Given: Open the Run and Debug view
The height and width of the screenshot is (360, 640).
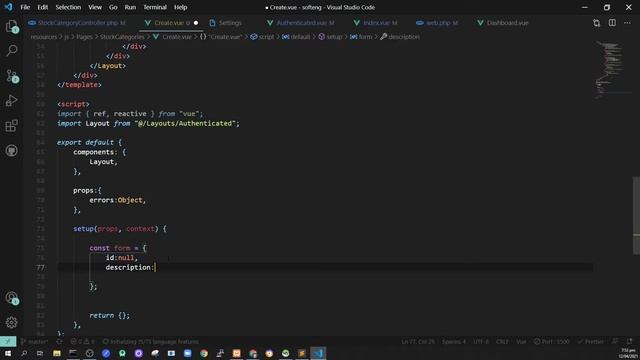Looking at the screenshot, I should pos(11,100).
